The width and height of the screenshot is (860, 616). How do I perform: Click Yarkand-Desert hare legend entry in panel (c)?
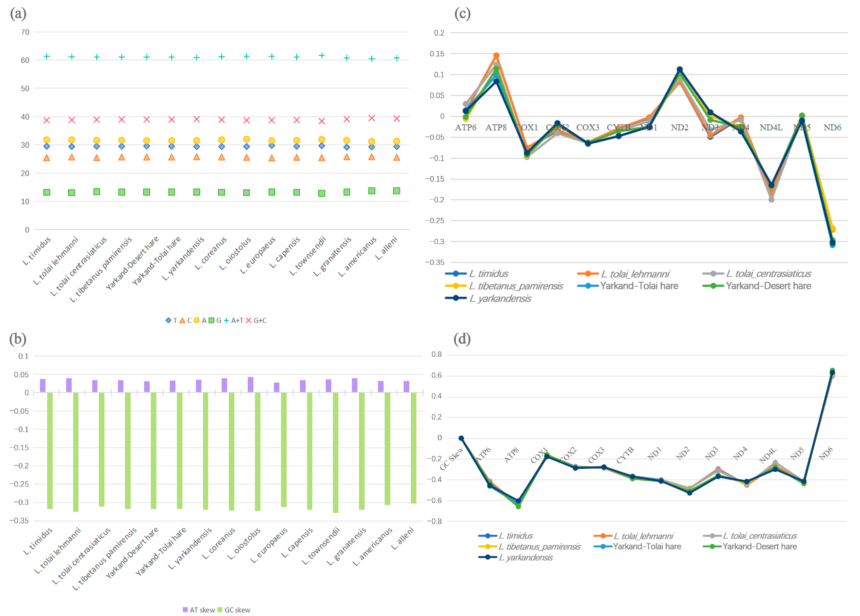(757, 286)
